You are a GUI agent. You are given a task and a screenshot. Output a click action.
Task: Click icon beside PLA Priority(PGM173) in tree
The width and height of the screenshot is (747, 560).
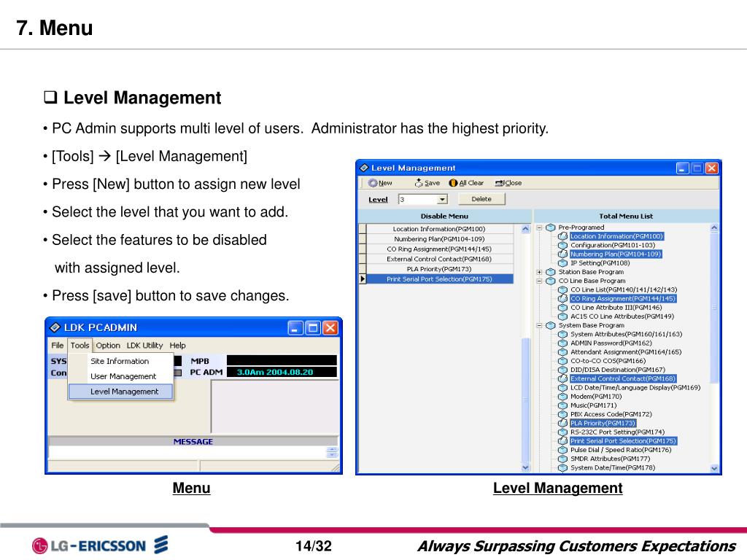click(562, 423)
